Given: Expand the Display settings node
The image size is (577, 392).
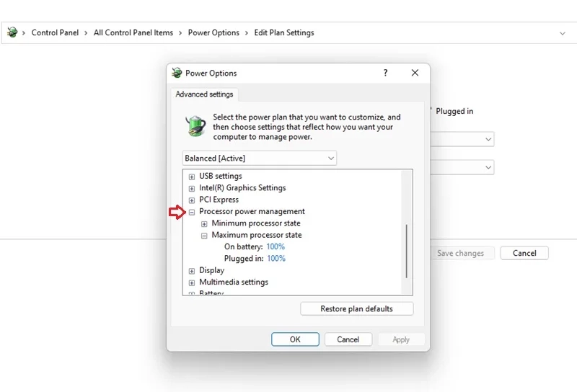Looking at the screenshot, I should [x=192, y=271].
